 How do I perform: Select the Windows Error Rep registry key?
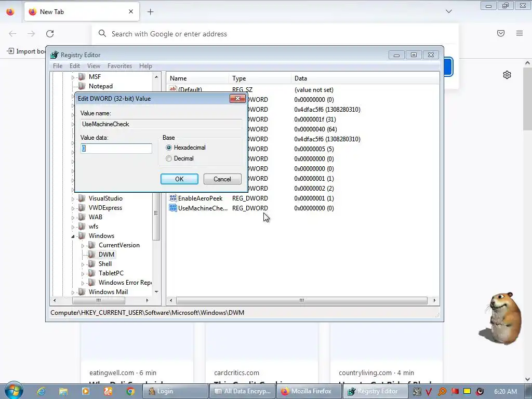coord(125,283)
